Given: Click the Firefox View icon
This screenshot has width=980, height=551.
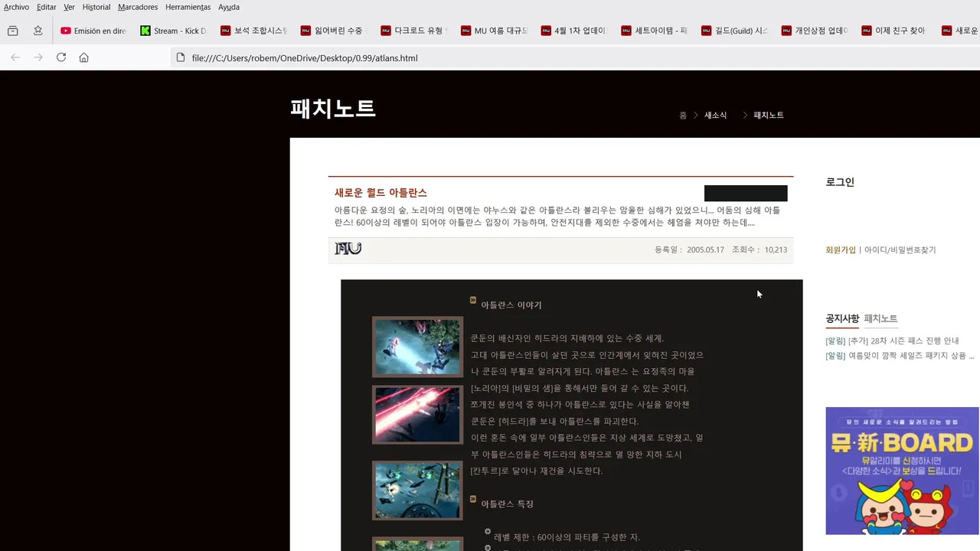Looking at the screenshot, I should pyautogui.click(x=13, y=31).
